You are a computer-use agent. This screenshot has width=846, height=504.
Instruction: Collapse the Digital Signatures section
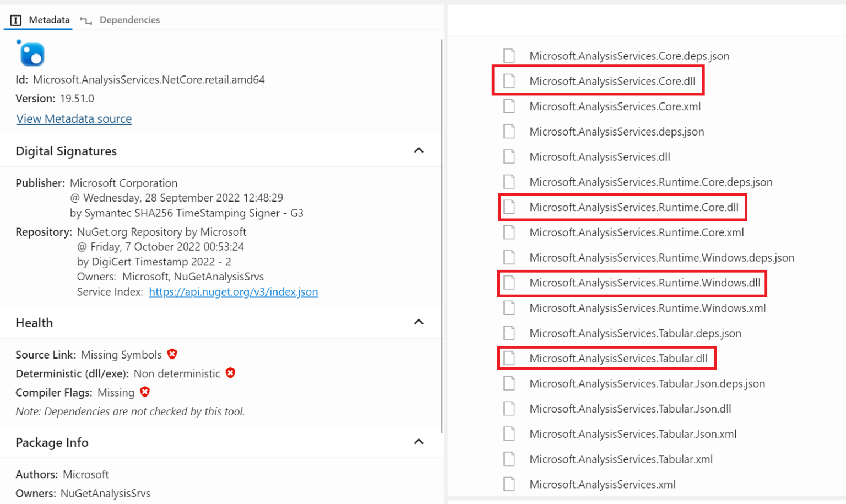(x=419, y=150)
